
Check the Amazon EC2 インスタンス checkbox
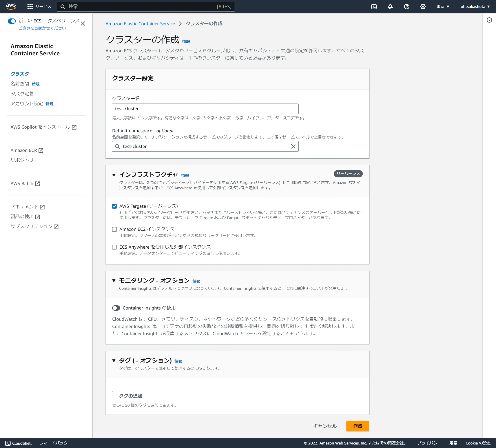point(114,229)
